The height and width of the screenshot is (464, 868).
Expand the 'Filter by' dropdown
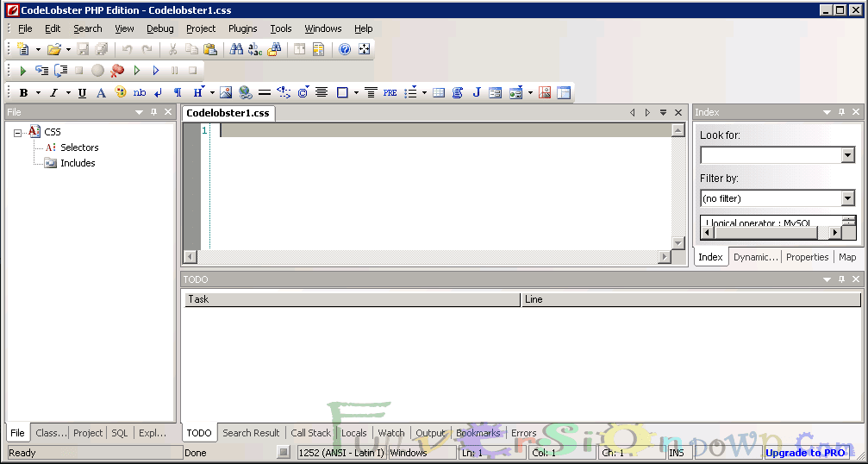pyautogui.click(x=847, y=198)
